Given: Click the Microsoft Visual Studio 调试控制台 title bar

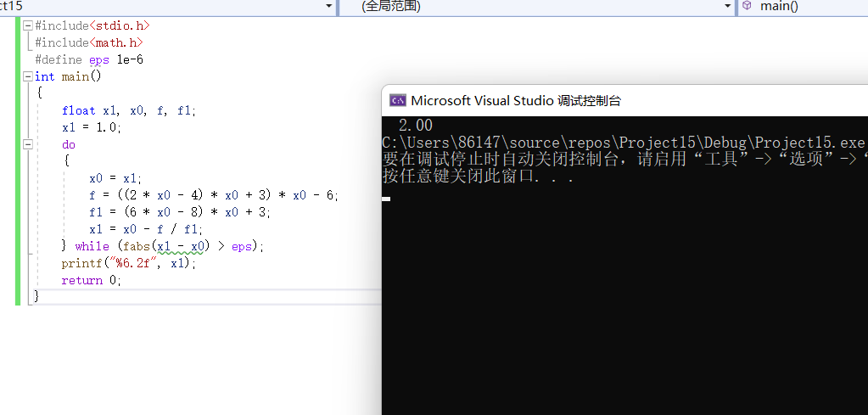Looking at the screenshot, I should pyautogui.click(x=625, y=100).
